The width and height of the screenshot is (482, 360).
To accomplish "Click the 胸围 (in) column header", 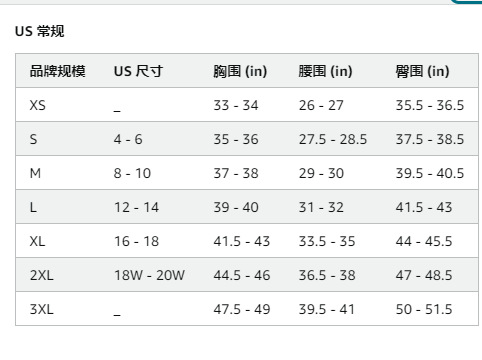I will 240,71.
